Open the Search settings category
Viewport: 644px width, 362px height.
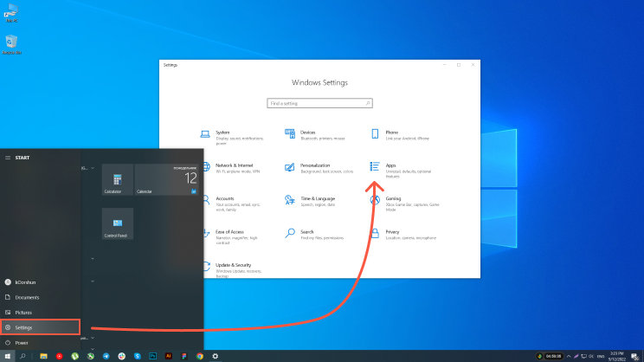click(314, 235)
